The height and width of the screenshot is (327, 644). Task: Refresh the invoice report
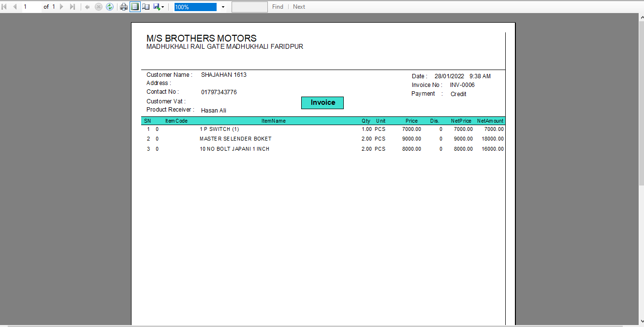pyautogui.click(x=110, y=7)
